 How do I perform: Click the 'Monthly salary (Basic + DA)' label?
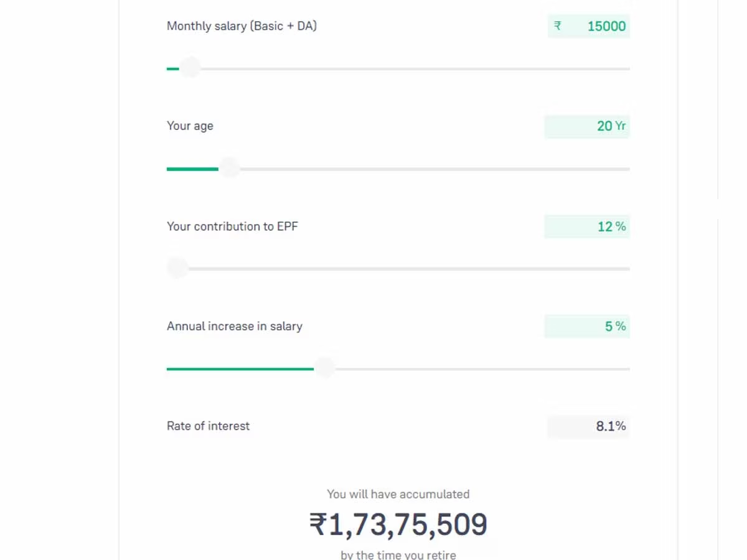(x=242, y=26)
